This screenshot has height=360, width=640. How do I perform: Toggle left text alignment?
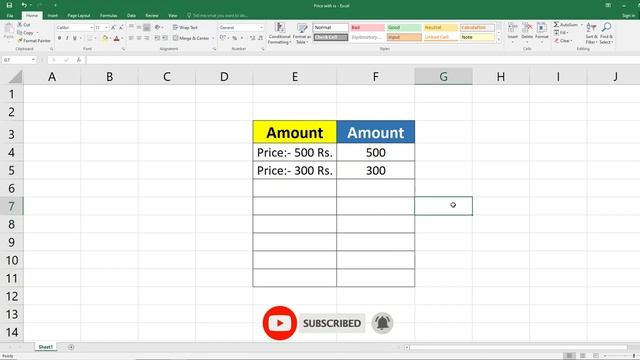point(131,38)
